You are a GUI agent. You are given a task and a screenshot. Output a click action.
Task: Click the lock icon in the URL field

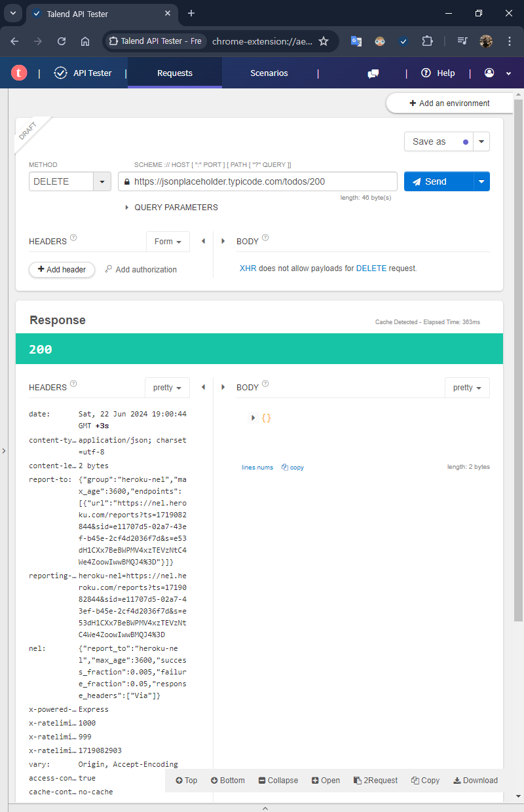(126, 181)
